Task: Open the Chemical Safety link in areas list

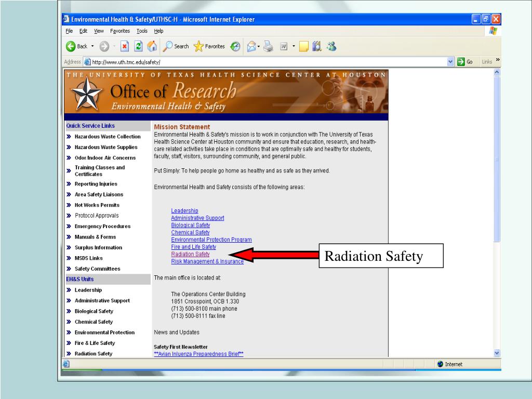Action: [190, 232]
